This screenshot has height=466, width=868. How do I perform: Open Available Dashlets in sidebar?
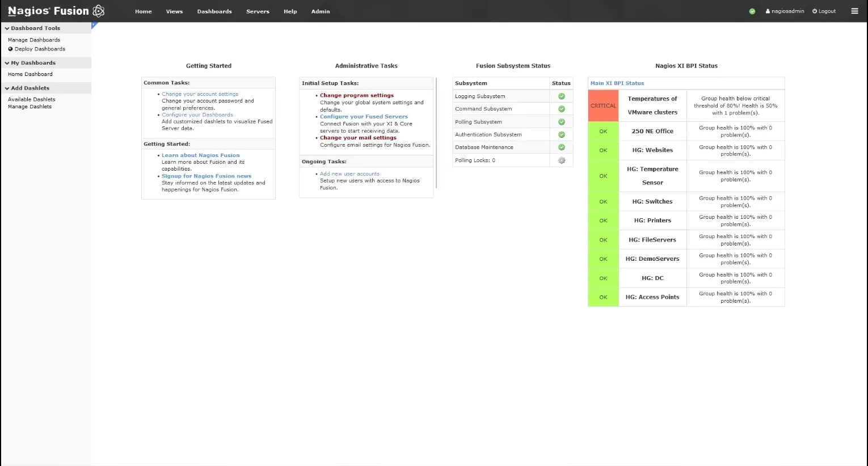point(32,99)
